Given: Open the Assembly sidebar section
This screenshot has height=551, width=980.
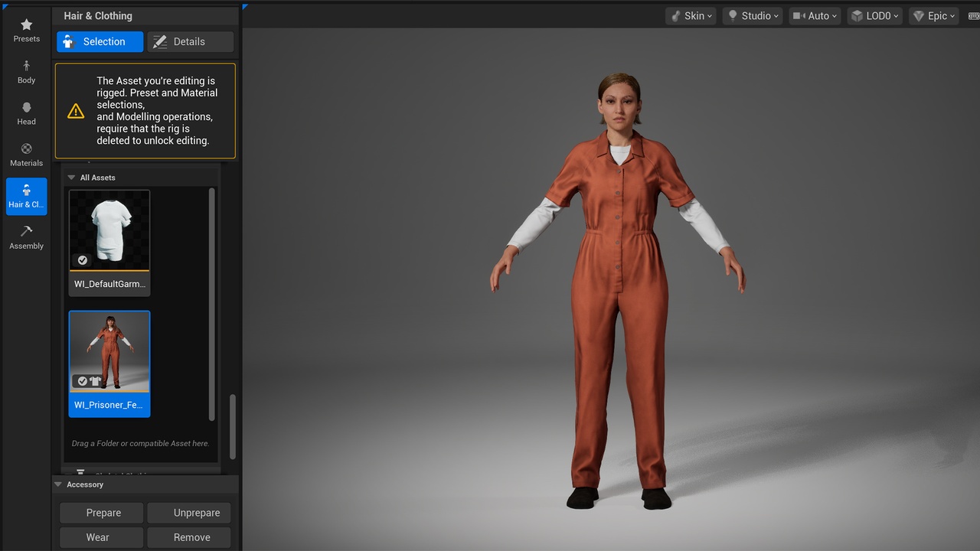Looking at the screenshot, I should [x=26, y=238].
